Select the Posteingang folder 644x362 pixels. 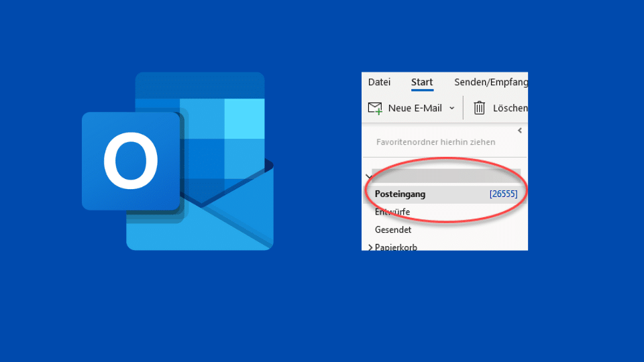point(445,194)
